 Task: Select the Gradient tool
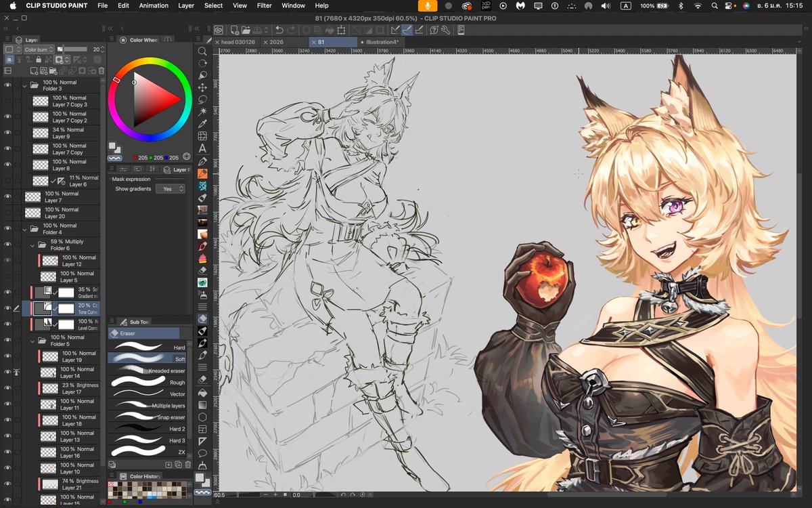tap(202, 404)
